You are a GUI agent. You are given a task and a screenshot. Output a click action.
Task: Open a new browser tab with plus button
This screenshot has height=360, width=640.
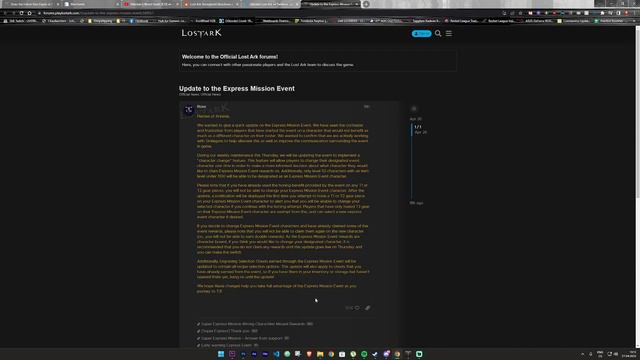tap(366, 4)
